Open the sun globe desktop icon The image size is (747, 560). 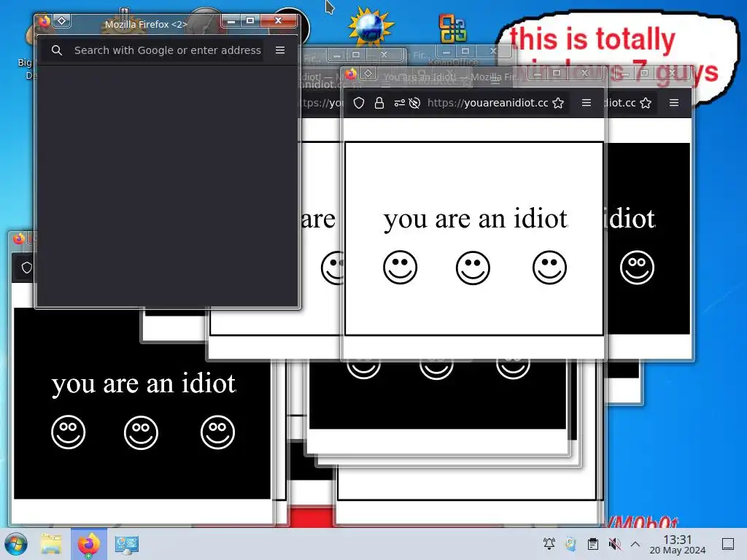pyautogui.click(x=371, y=28)
